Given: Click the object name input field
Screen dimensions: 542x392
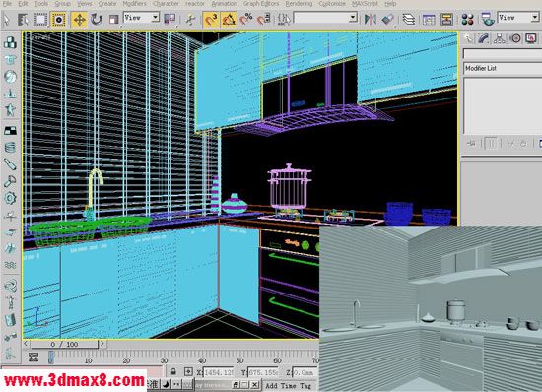Looking at the screenshot, I should [x=503, y=54].
